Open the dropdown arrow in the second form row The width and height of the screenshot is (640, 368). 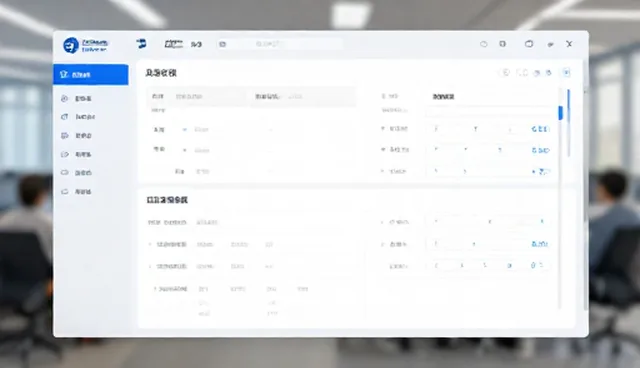pyautogui.click(x=184, y=150)
